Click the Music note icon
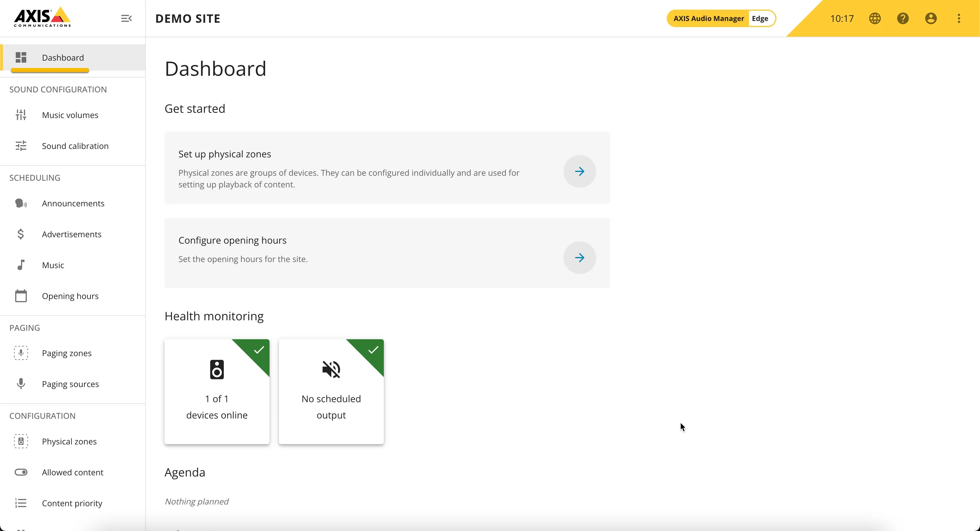 coord(21,265)
